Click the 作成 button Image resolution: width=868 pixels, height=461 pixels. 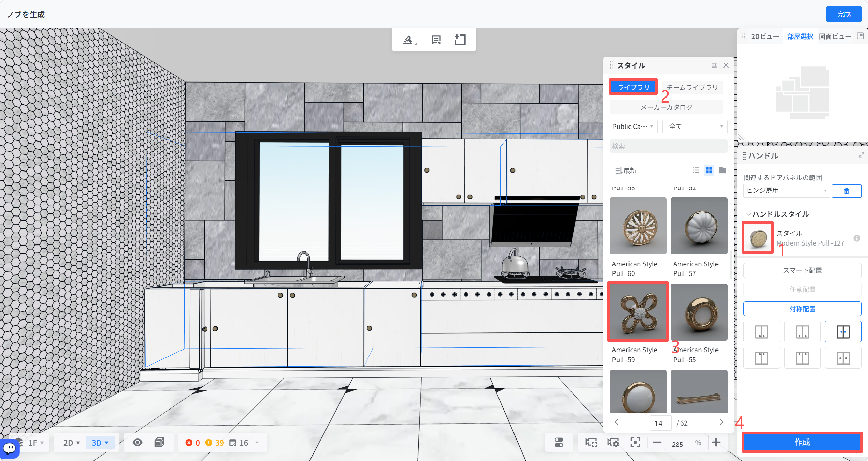[802, 442]
